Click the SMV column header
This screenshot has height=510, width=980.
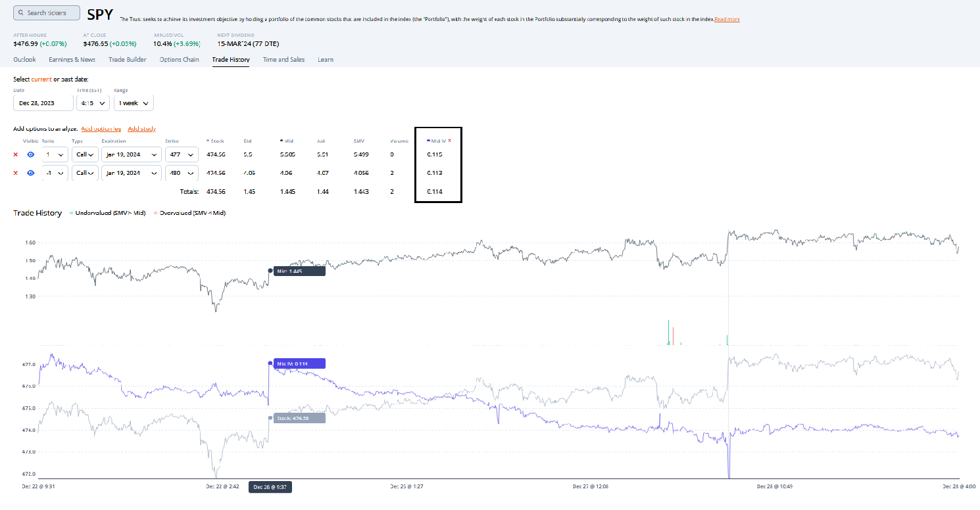358,141
